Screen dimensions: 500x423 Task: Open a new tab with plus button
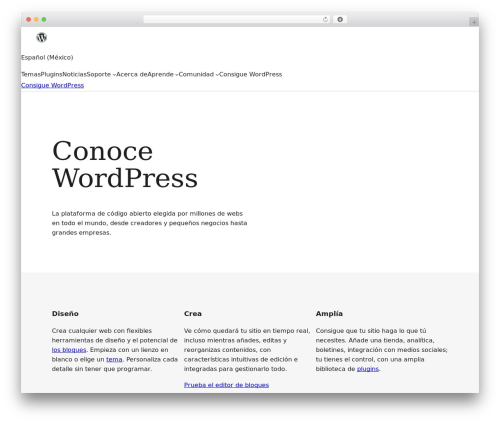pyautogui.click(x=474, y=22)
